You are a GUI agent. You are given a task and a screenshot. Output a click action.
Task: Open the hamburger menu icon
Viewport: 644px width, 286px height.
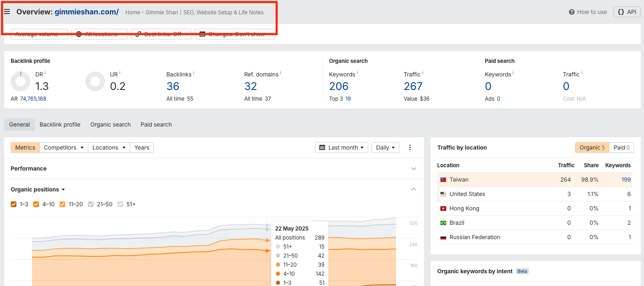7,12
